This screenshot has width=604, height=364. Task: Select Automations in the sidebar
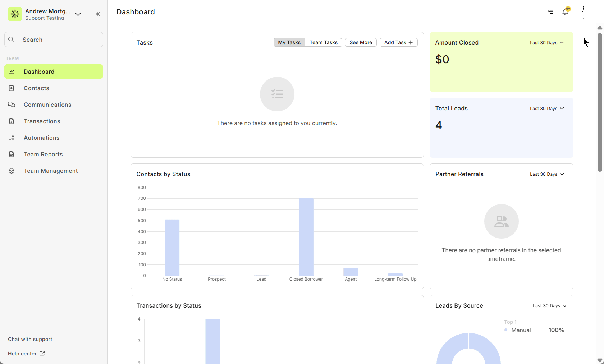coord(54,138)
